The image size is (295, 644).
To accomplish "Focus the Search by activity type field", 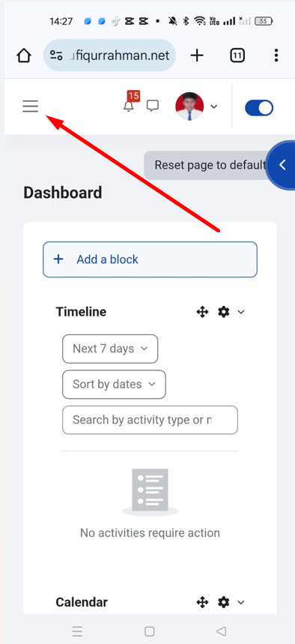I will pyautogui.click(x=150, y=420).
